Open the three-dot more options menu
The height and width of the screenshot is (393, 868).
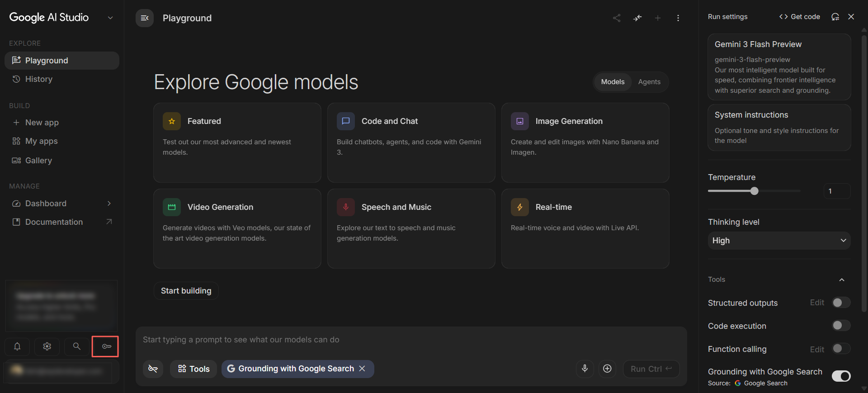coord(678,18)
